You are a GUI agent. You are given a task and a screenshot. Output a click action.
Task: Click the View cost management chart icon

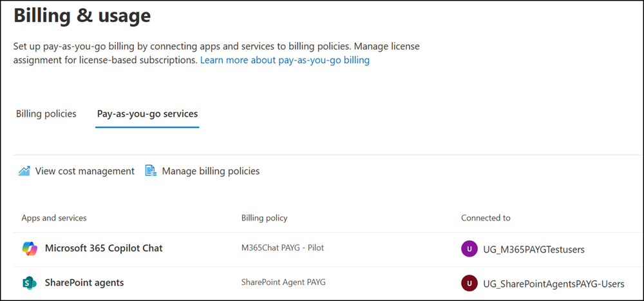[x=24, y=171]
